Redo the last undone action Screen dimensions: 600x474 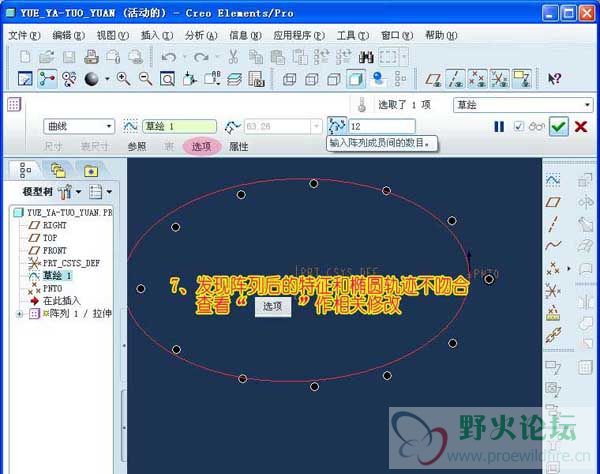pos(201,57)
